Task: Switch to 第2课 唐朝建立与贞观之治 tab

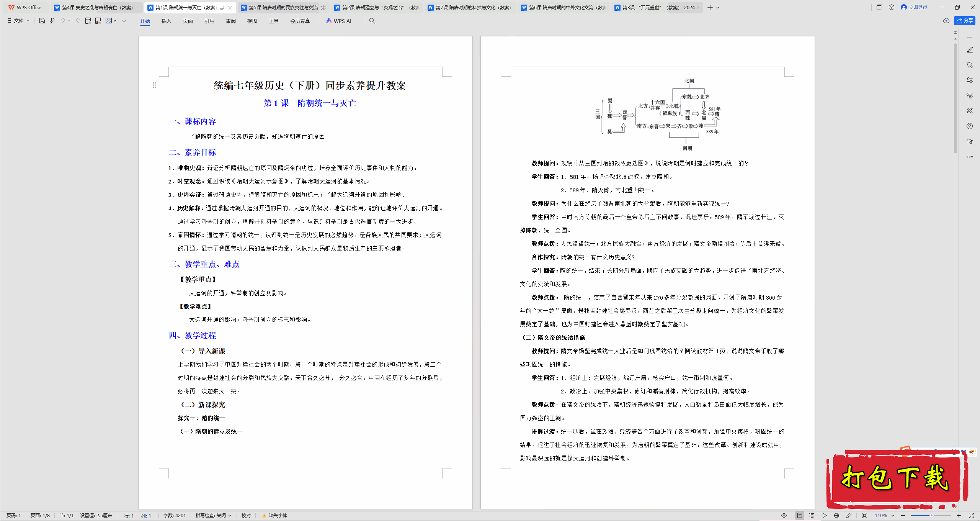Action: click(x=377, y=7)
